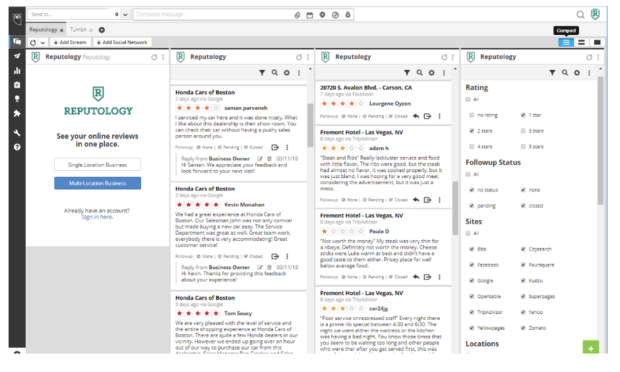Image resolution: width=620 pixels, height=372 pixels.
Task: Reply to the Lourgene Oyzon review
Action: click(416, 116)
